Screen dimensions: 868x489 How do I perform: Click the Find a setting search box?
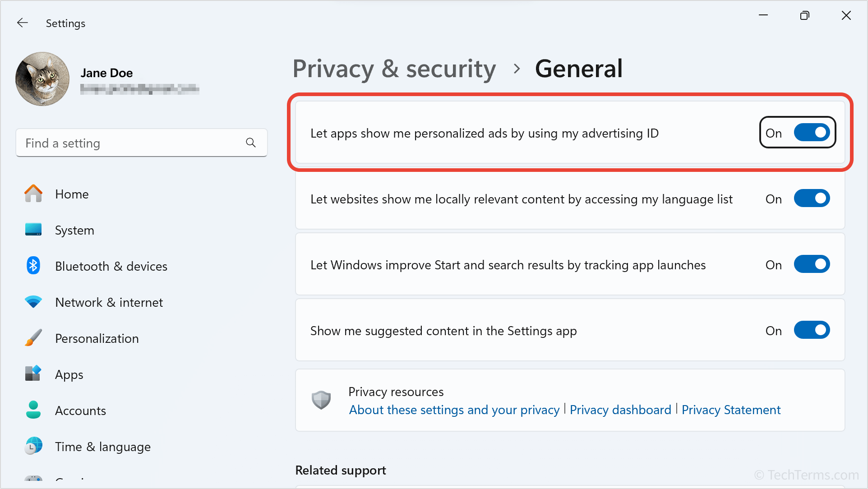pos(142,143)
